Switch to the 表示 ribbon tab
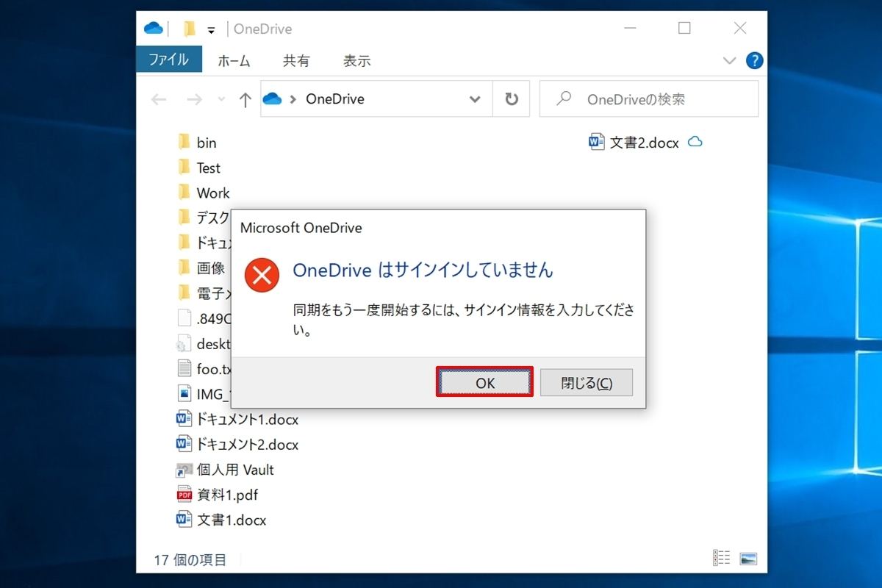This screenshot has width=882, height=588. pos(356,61)
